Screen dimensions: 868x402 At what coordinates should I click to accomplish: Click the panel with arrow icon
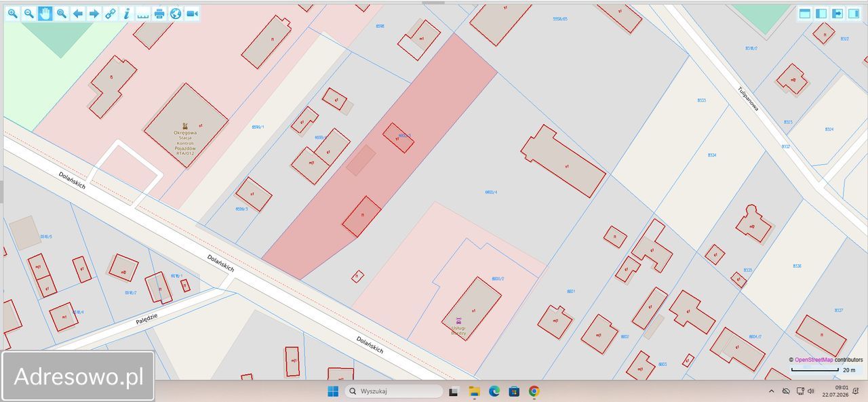pos(837,14)
